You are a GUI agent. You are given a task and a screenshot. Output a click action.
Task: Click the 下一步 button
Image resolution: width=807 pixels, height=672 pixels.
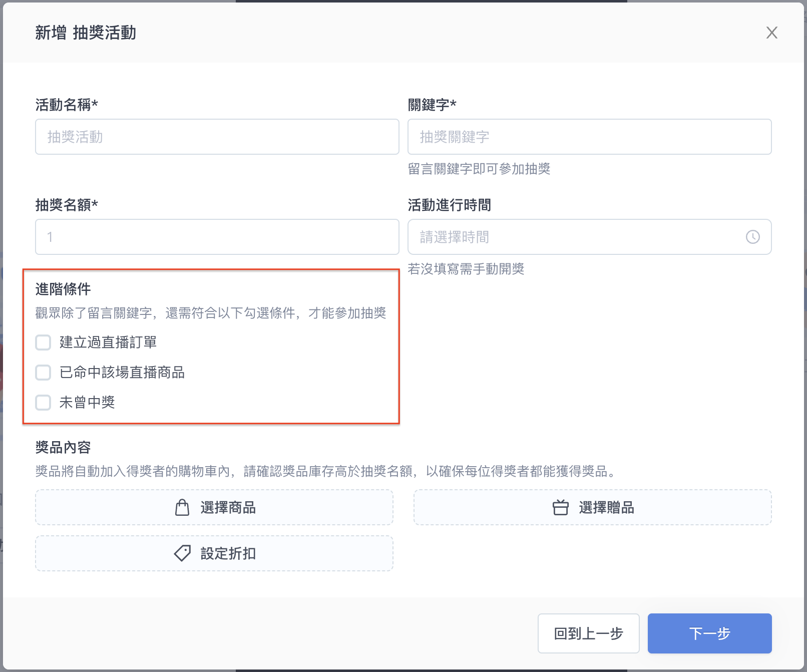(709, 633)
